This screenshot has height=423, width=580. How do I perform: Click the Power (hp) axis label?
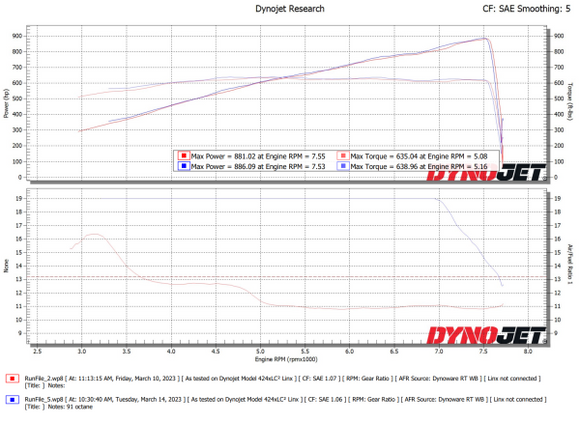(6, 103)
